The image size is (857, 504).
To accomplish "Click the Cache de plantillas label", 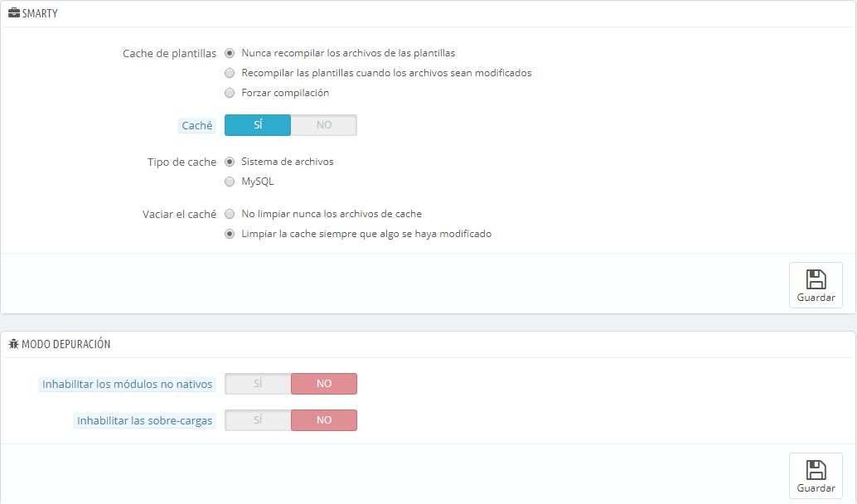I will point(169,54).
